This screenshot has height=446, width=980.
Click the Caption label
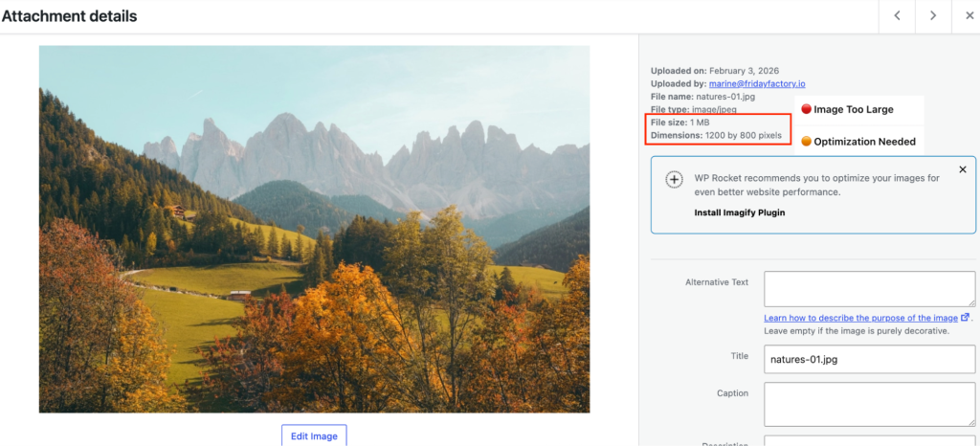732,393
